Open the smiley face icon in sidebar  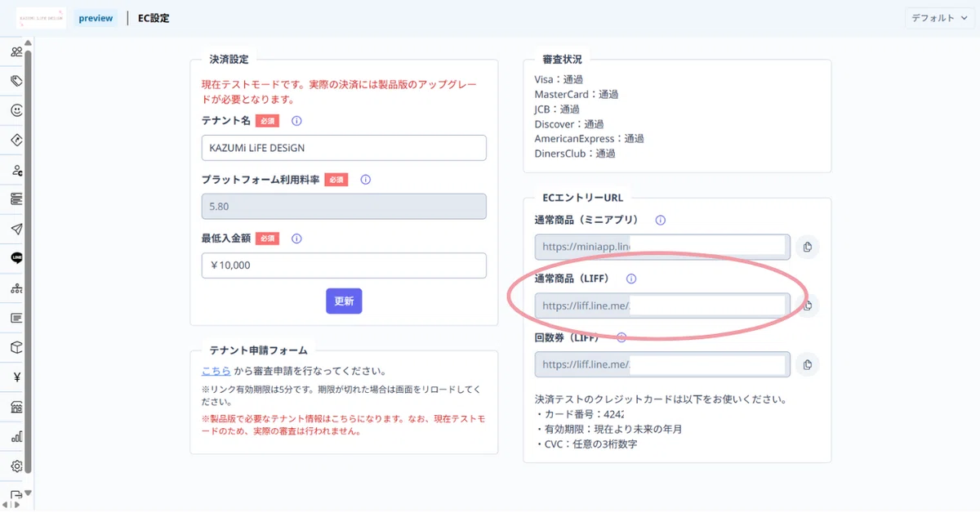point(16,110)
